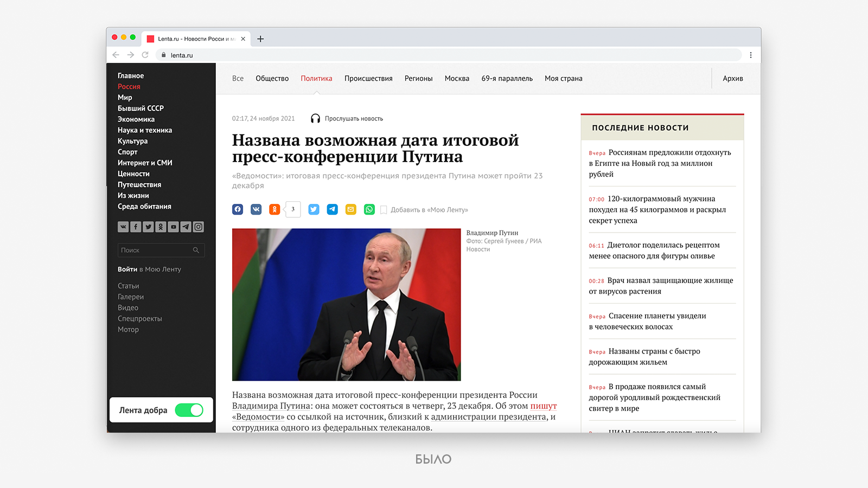Click the search magnifier icon in sidebar
Screen dimensions: 868x488
(x=196, y=250)
